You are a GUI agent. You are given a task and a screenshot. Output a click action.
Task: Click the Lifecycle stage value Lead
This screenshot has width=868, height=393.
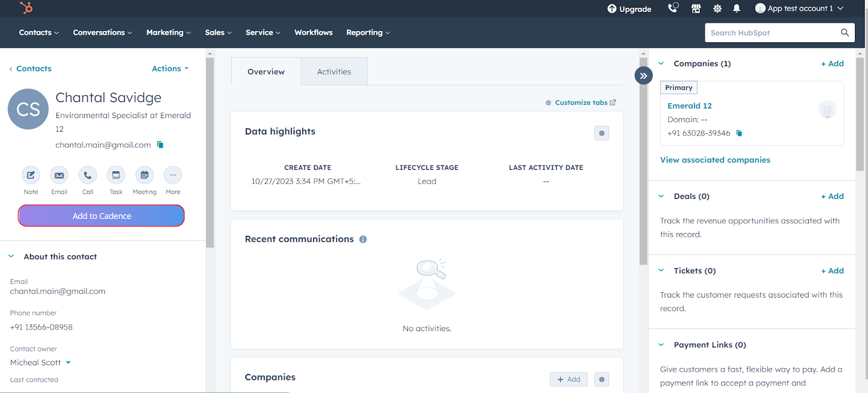pos(427,182)
